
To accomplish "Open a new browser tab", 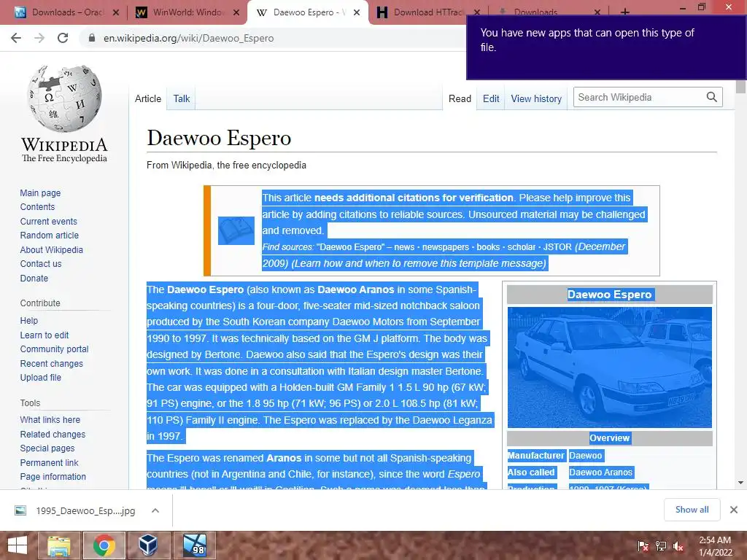I will tap(625, 12).
